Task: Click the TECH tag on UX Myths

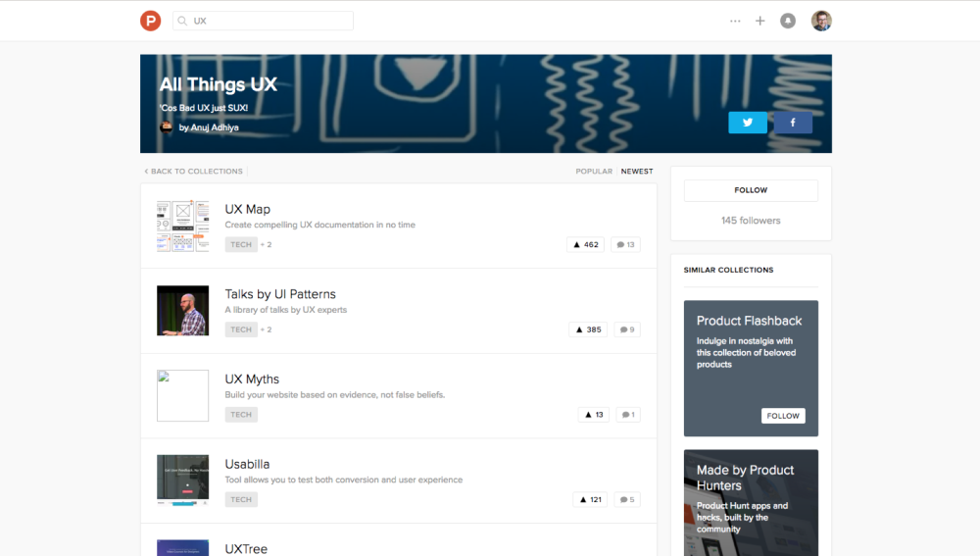Action: pos(241,415)
